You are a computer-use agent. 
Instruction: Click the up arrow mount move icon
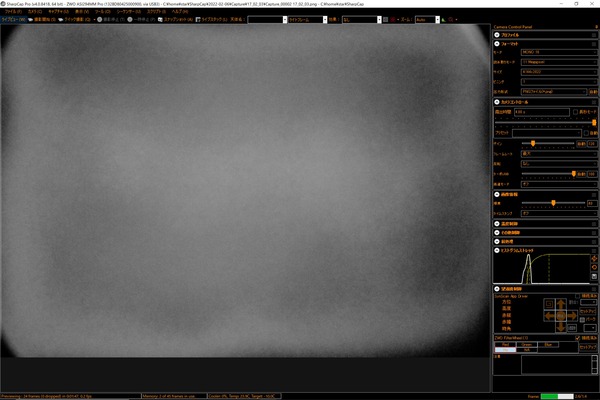(561, 305)
